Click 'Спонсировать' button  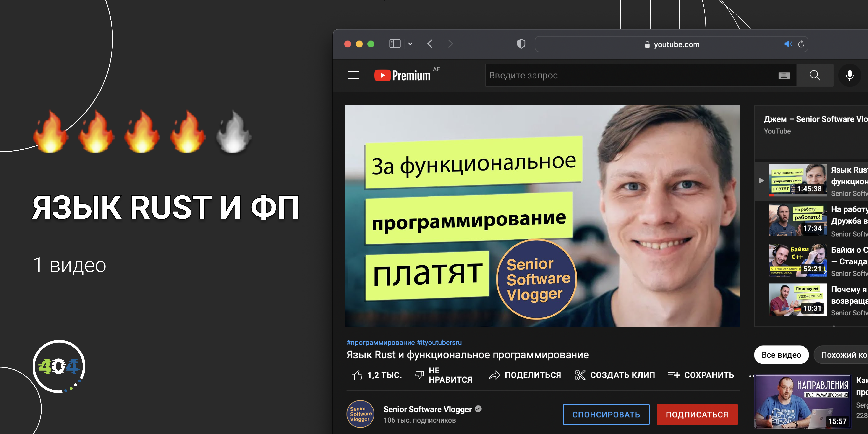pyautogui.click(x=606, y=414)
